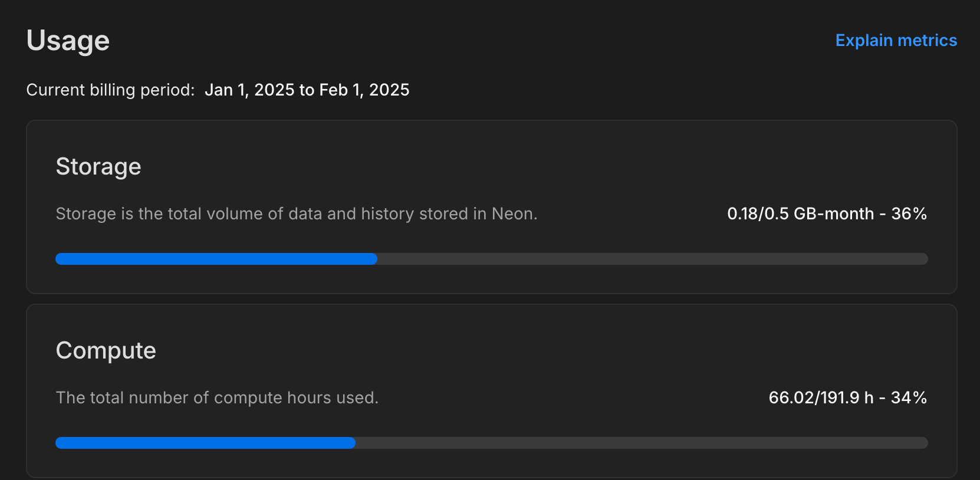
Task: Click the 'Current billing period:' label
Action: 110,90
